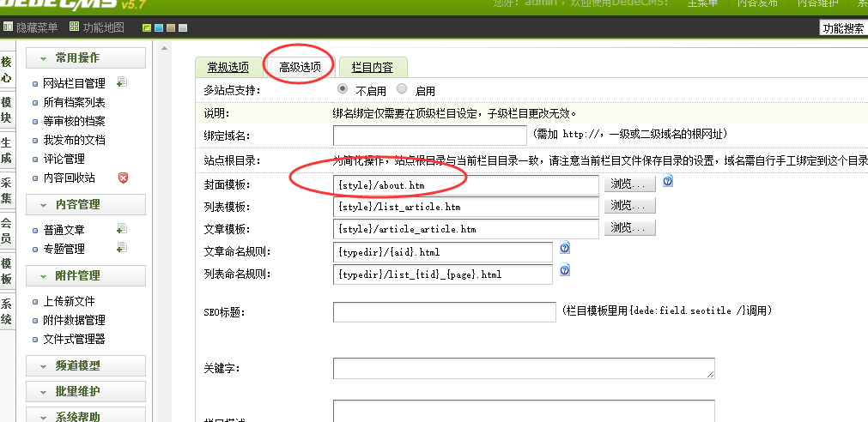Expand the 系统帮助 menu section
Screen dimensions: 868x422
coord(86,417)
